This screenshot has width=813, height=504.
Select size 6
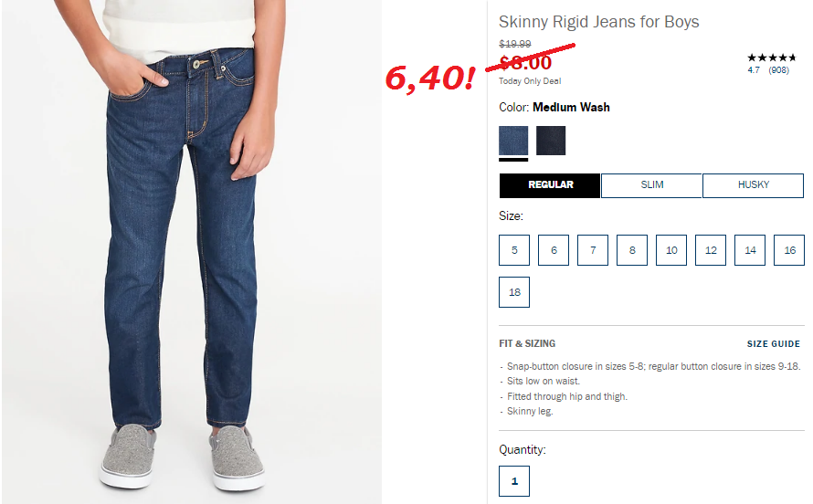pos(554,250)
